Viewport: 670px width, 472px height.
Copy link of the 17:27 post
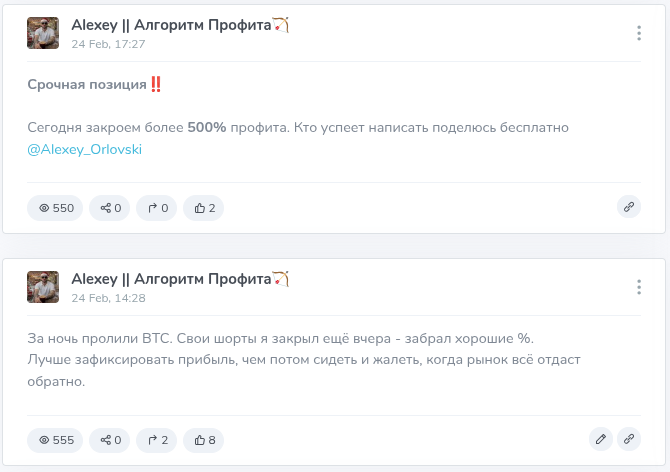[629, 208]
